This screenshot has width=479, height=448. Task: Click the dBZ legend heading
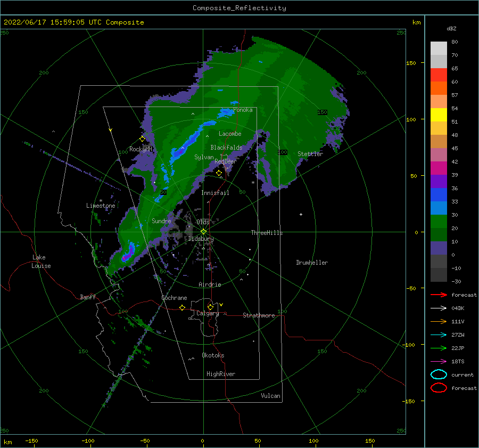tap(451, 28)
